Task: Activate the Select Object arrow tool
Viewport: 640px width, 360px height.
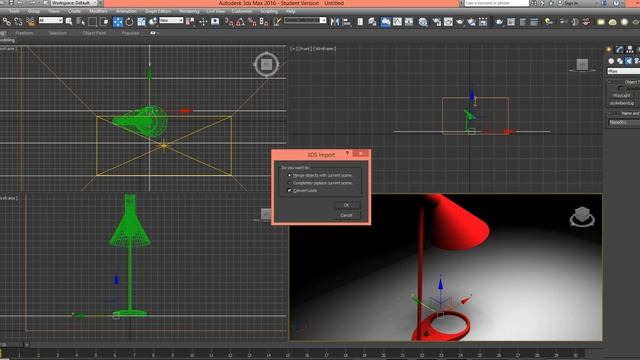Action: pyautogui.click(x=69, y=21)
